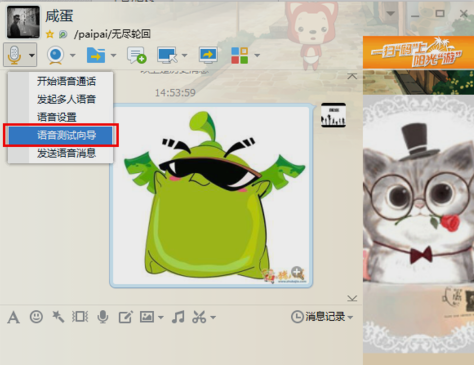Click the magnifier zoom icon on image

[x=296, y=271]
